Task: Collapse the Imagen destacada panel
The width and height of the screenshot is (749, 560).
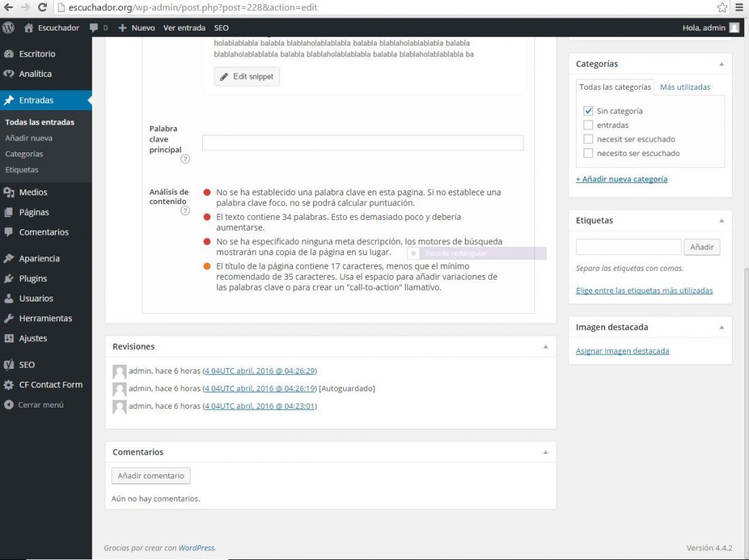Action: [721, 327]
